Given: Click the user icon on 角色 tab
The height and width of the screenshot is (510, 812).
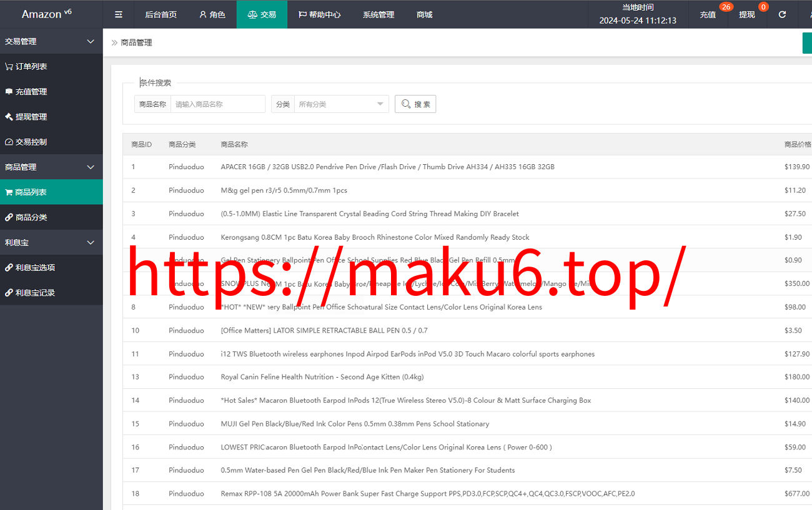Looking at the screenshot, I should (x=203, y=14).
